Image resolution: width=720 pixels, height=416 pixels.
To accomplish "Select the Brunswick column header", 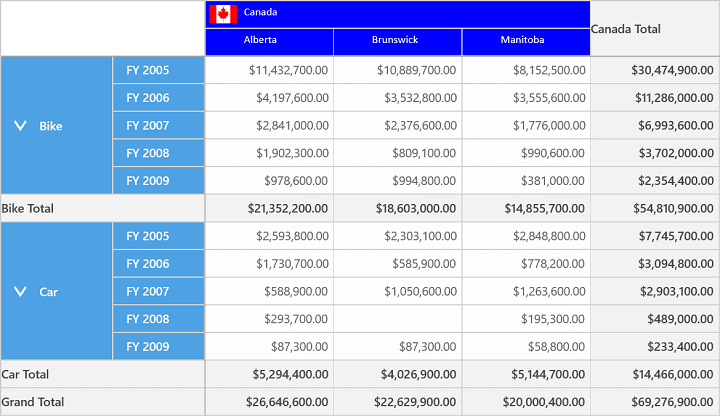I will tap(398, 42).
